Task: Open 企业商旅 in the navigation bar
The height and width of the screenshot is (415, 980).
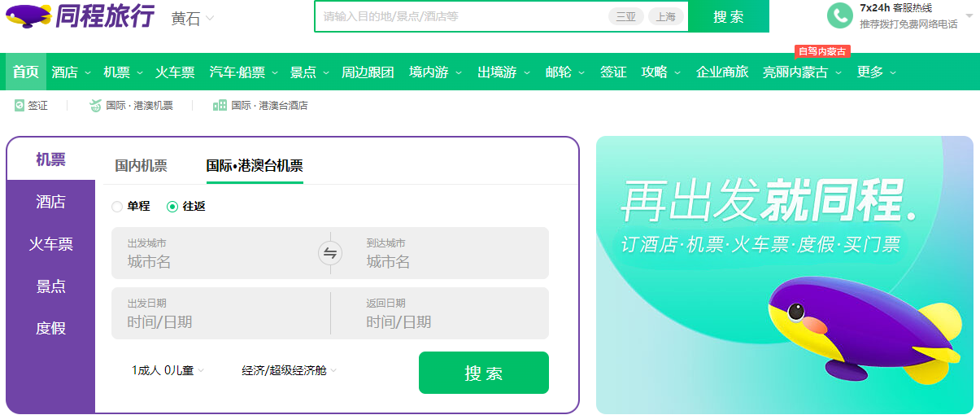Action: 722,72
